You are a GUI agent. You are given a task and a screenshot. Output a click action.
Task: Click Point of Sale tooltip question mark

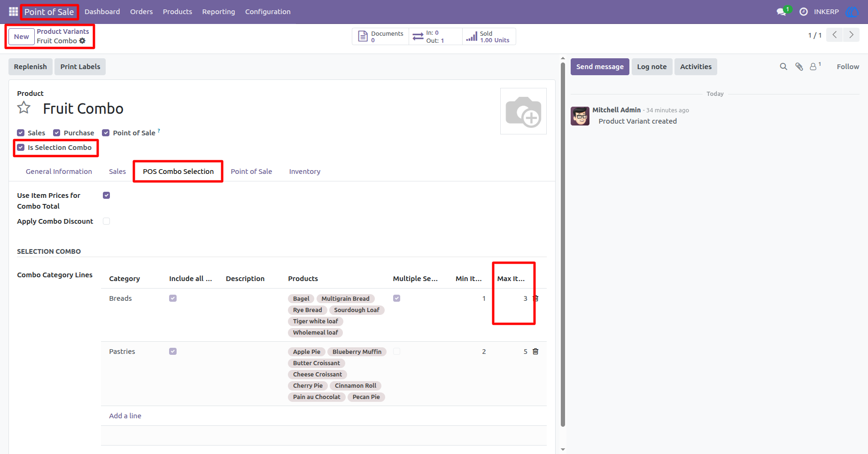[159, 131]
